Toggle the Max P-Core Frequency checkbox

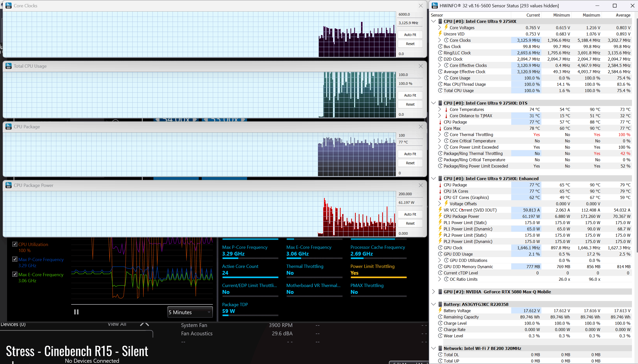point(15,259)
